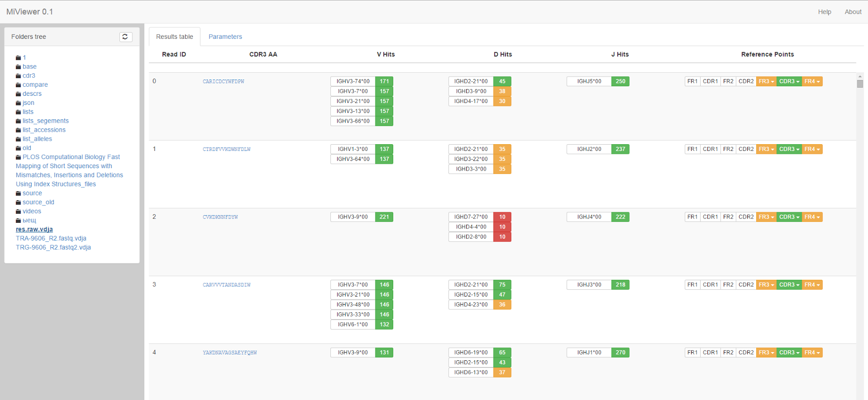Expand the FR4 dropdown for read 2

812,217
